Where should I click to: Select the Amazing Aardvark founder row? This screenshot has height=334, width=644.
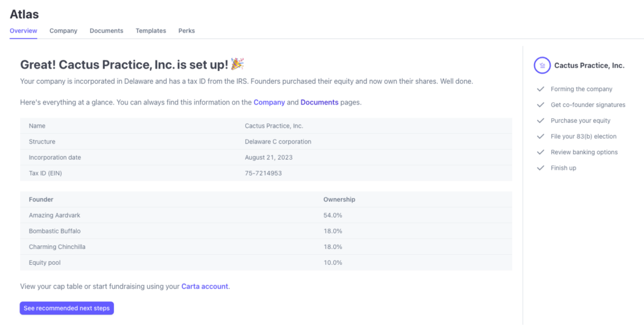click(50, 215)
